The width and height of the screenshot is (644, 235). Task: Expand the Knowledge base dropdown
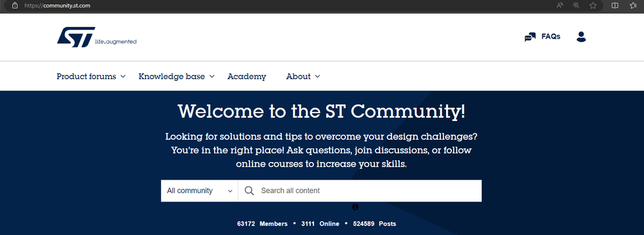176,76
